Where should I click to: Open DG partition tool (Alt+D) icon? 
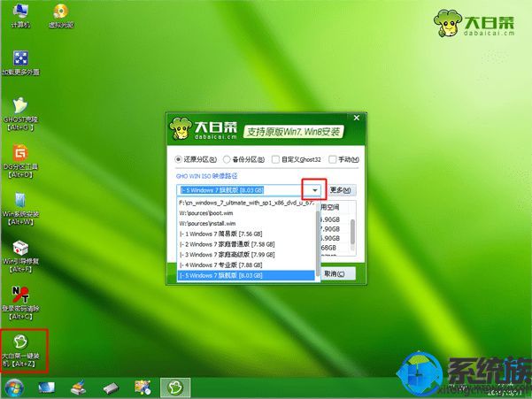click(x=20, y=161)
